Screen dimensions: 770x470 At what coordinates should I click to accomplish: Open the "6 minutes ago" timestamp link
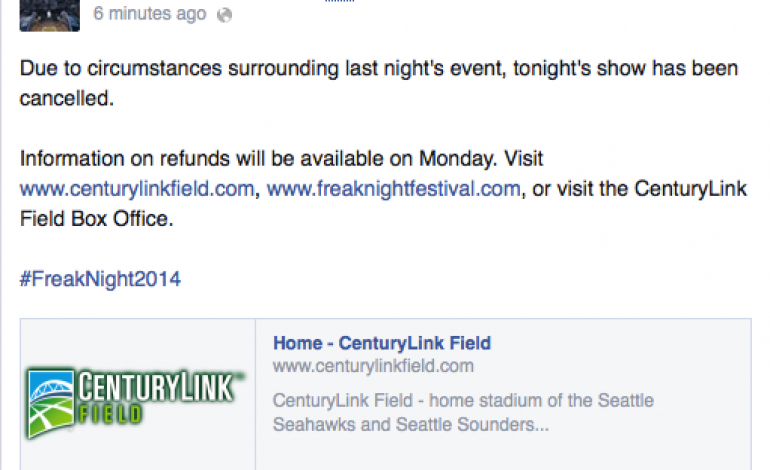click(x=150, y=14)
